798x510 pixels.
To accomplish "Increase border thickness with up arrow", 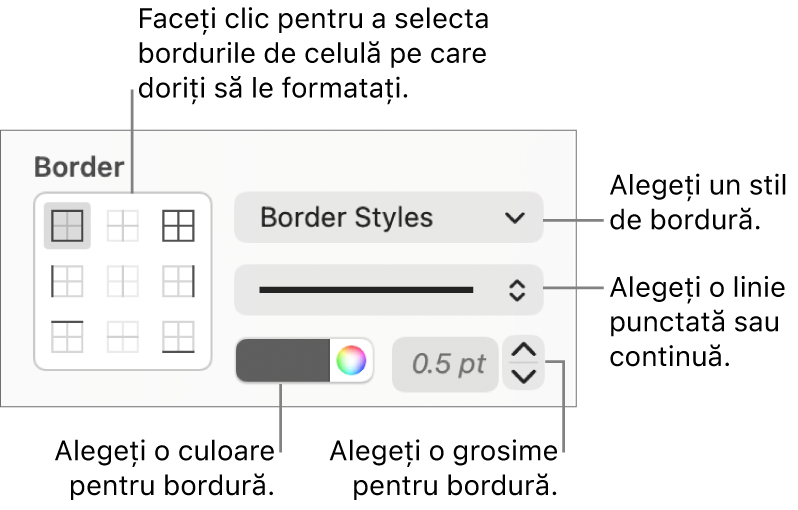I will pyautogui.click(x=524, y=350).
